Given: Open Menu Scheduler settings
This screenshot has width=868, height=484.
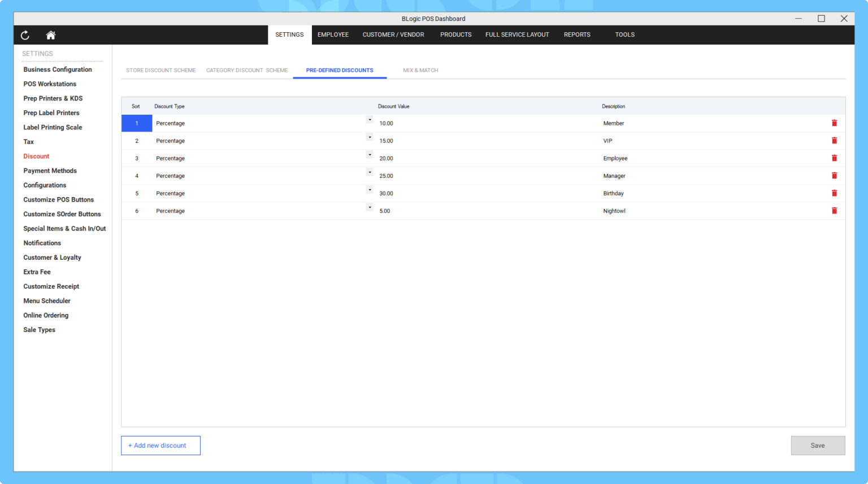Looking at the screenshot, I should [x=47, y=301].
